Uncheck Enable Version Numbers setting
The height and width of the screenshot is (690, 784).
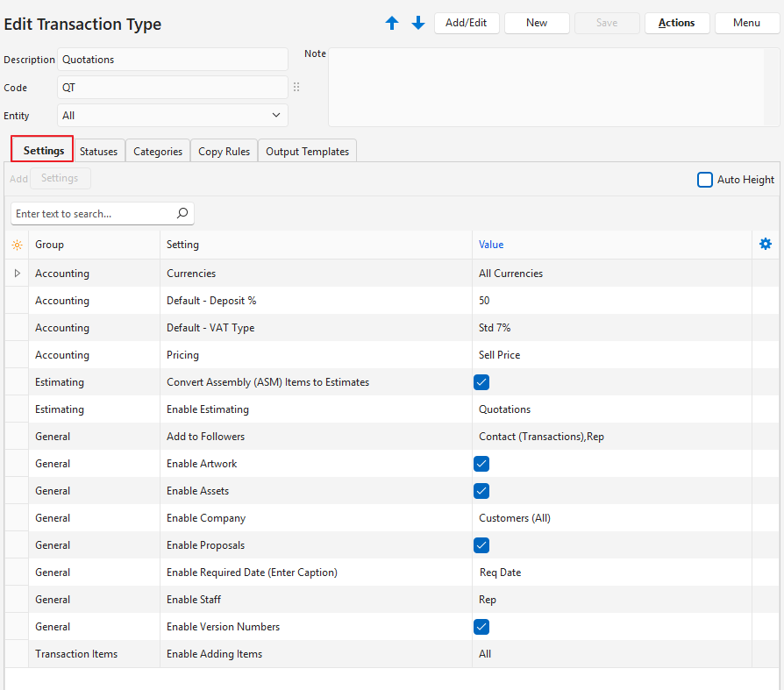(481, 627)
